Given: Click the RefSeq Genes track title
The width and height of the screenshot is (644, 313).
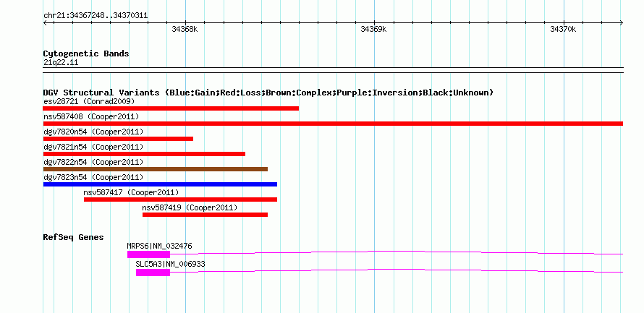Looking at the screenshot, I should (74, 237).
